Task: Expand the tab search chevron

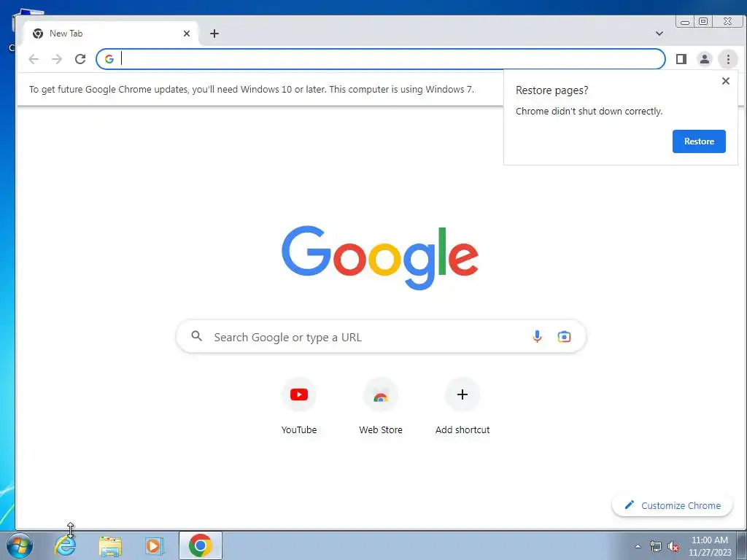Action: 659,34
